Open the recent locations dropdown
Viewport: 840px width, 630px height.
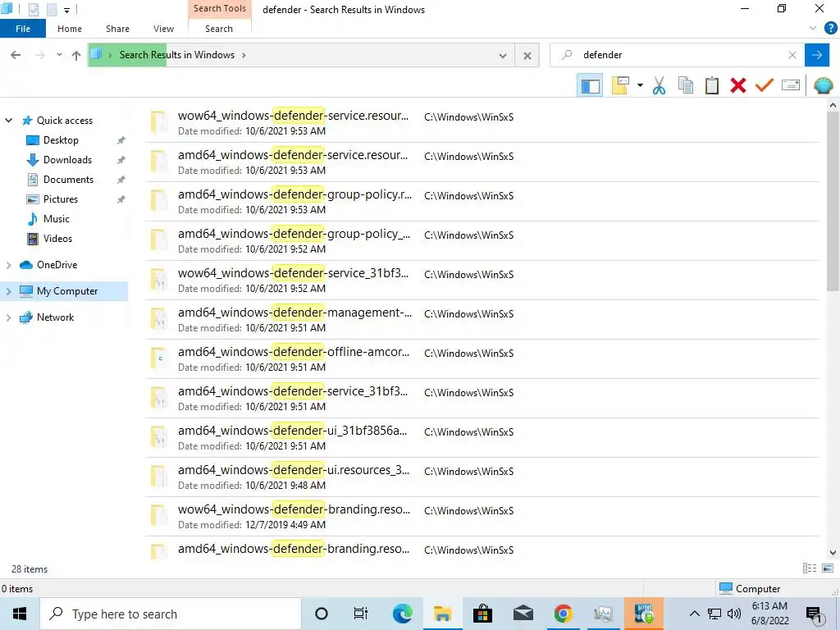(59, 55)
